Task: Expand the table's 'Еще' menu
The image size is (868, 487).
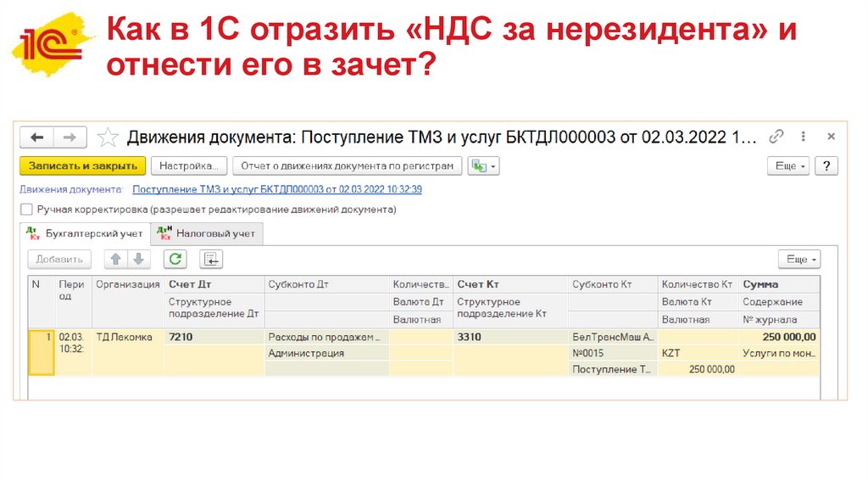Action: coord(799,260)
